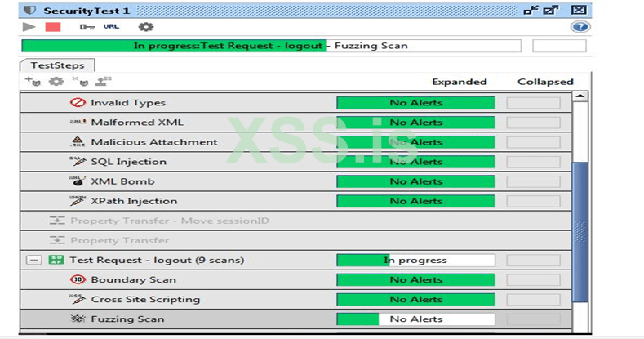Screen dimensions: 644x339
Task: Select the Boundary Scan icon
Action: 78,279
